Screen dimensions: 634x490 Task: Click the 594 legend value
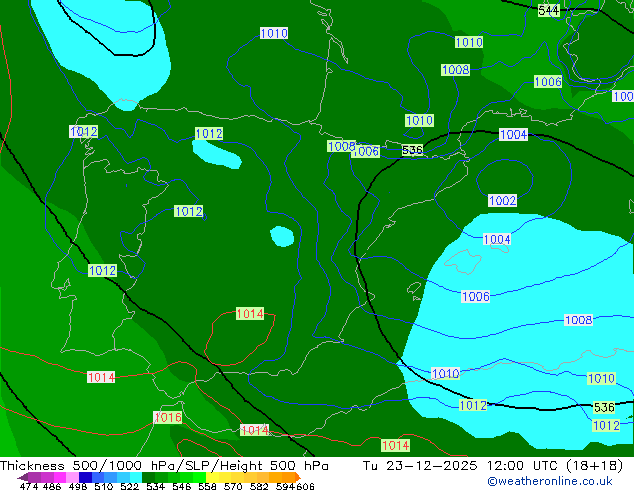point(285,486)
